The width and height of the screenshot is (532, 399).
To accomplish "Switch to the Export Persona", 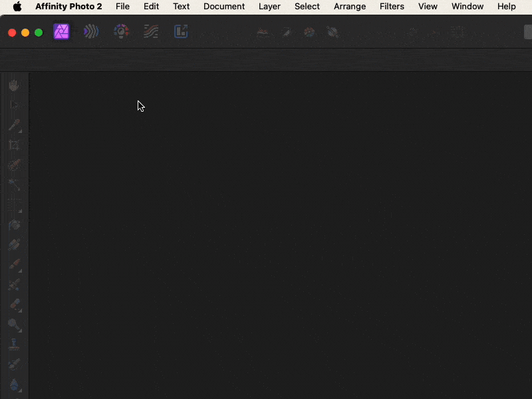I will (x=181, y=31).
